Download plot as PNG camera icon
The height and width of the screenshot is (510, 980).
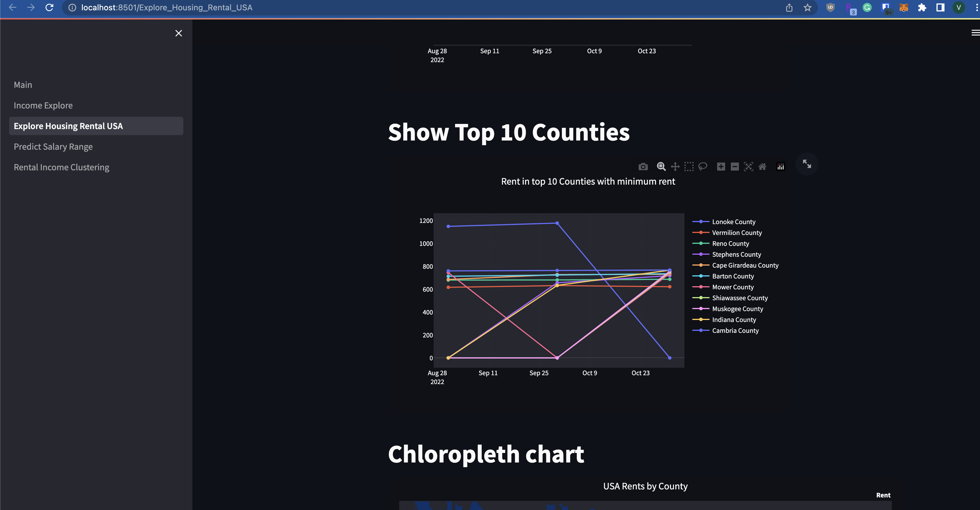tap(643, 167)
